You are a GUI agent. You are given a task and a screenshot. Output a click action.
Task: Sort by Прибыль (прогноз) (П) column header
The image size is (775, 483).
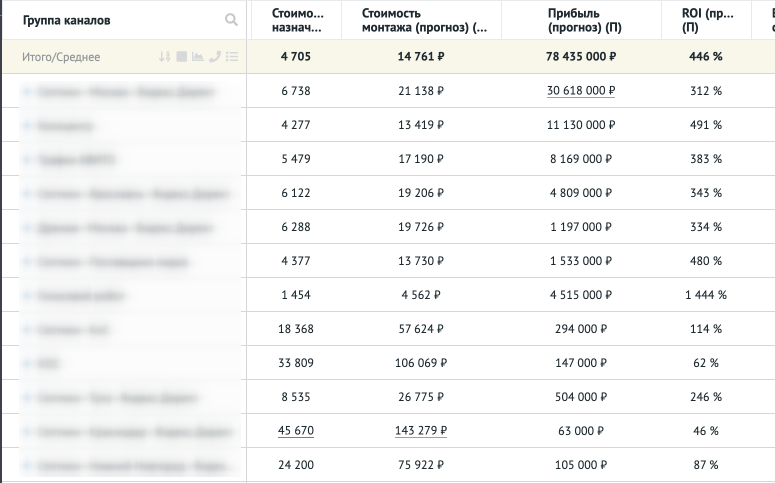pyautogui.click(x=584, y=20)
